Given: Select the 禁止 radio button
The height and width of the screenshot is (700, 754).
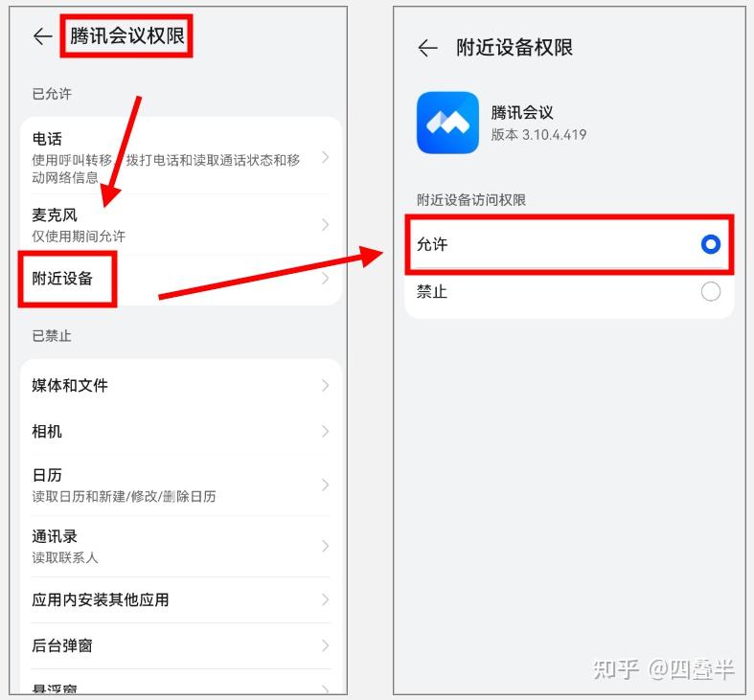Looking at the screenshot, I should point(710,291).
